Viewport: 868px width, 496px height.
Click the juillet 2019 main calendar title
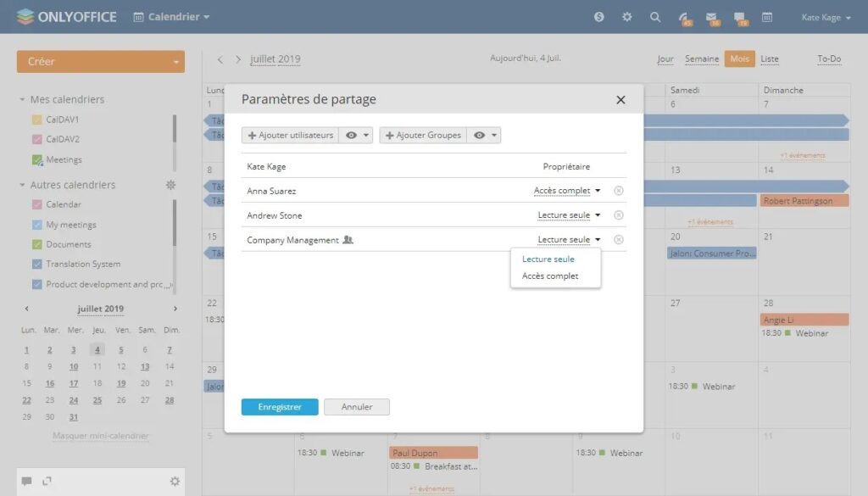275,59
